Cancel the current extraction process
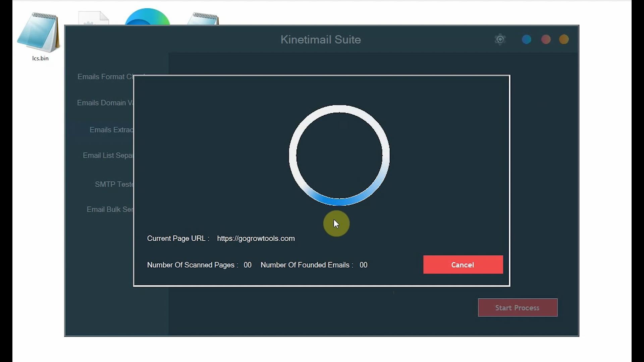Viewport: 644px width, 362px height. pyautogui.click(x=463, y=264)
